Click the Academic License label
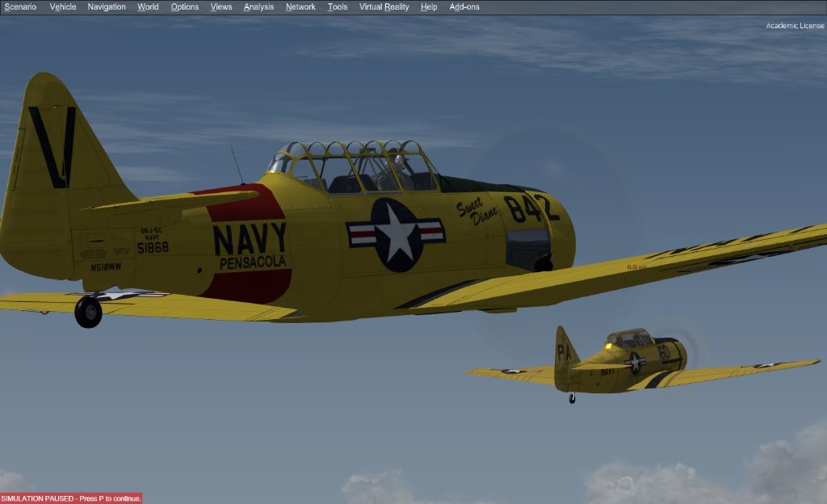 tap(795, 25)
